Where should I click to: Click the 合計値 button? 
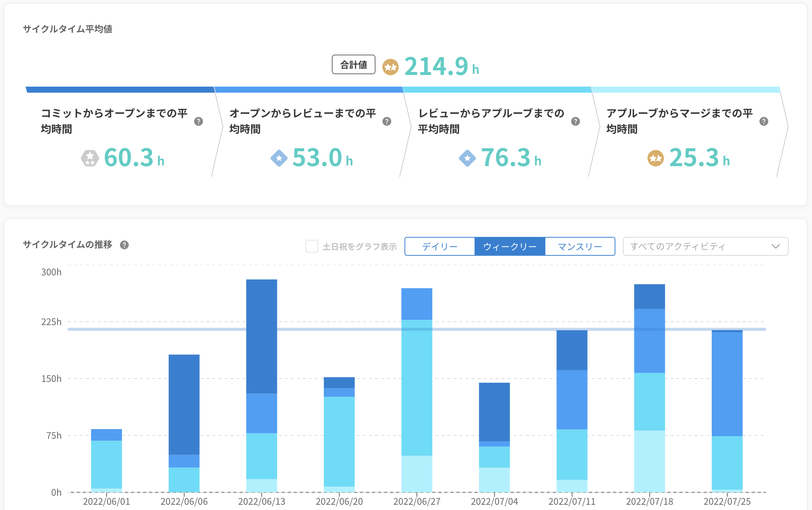(353, 65)
